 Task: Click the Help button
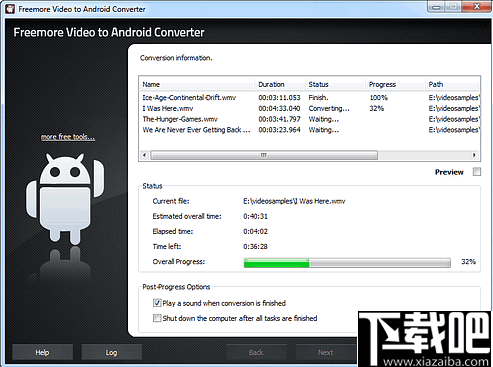click(42, 352)
